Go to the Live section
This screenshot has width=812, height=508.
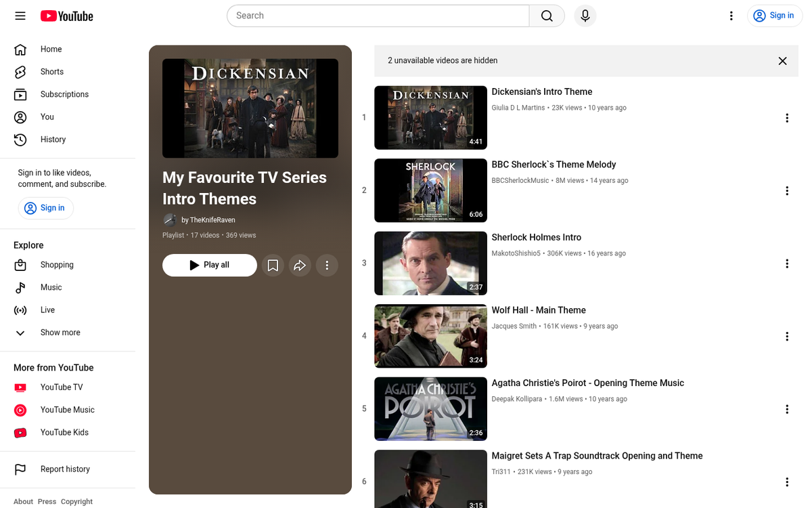(x=47, y=310)
